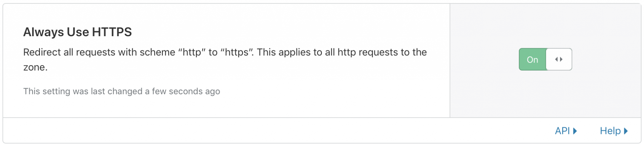Click the green On label of the switch
The height and width of the screenshot is (146, 644).
[532, 59]
